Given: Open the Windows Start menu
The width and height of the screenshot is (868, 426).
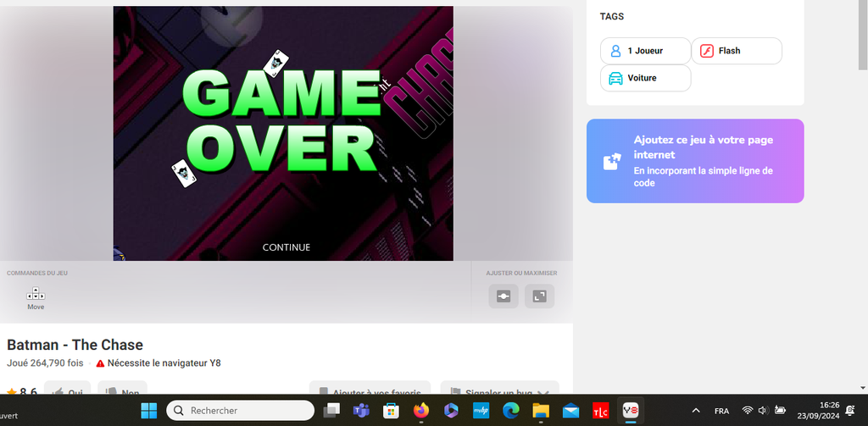Looking at the screenshot, I should click(148, 411).
